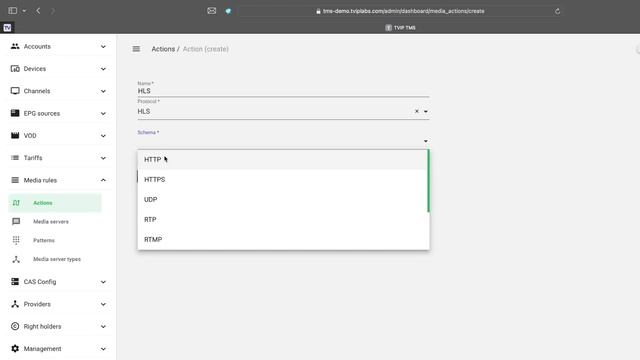The image size is (640, 360).
Task: Click the Media server types icon
Action: 16,259
